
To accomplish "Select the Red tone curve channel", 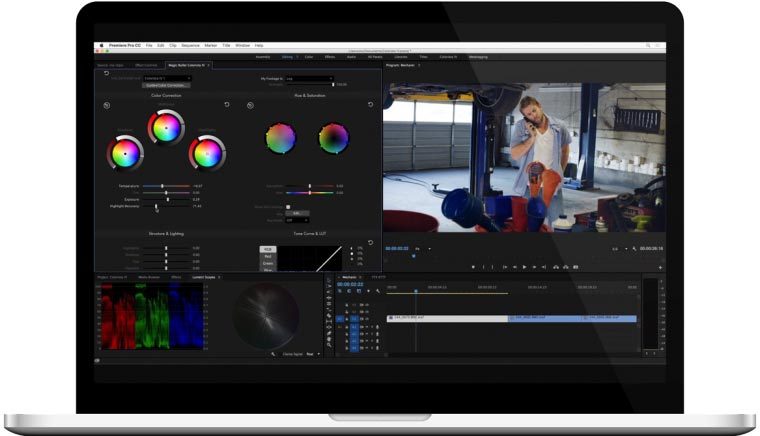I will pyautogui.click(x=268, y=256).
